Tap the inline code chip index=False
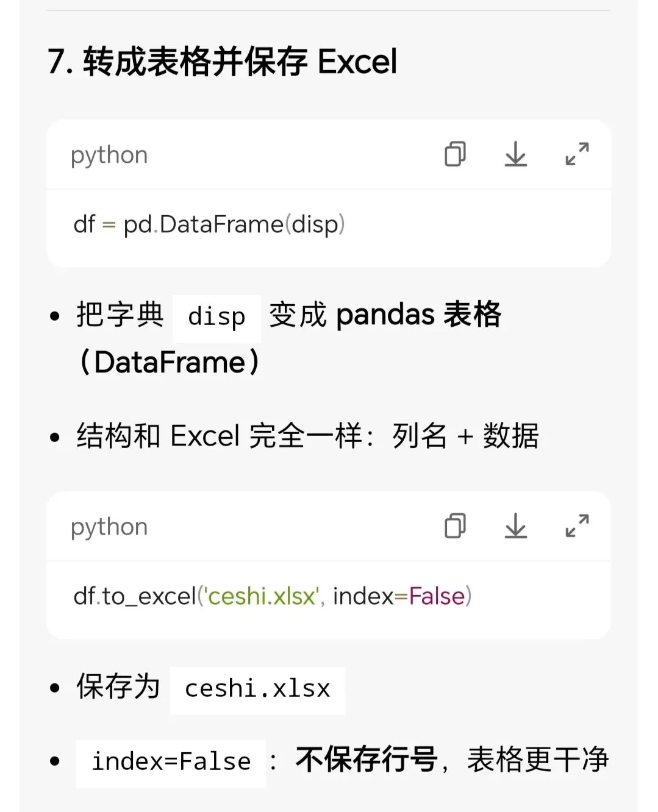 coord(171,763)
